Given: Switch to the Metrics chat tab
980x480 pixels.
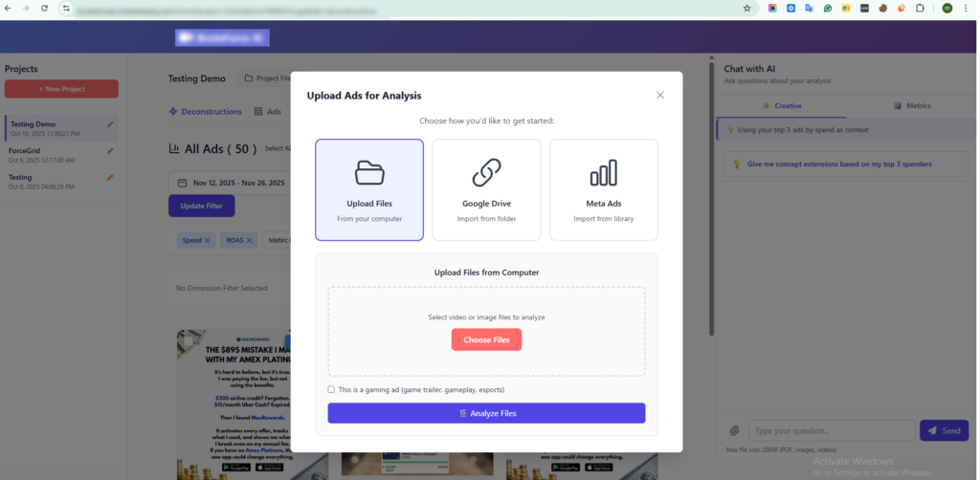Looking at the screenshot, I should tap(911, 105).
